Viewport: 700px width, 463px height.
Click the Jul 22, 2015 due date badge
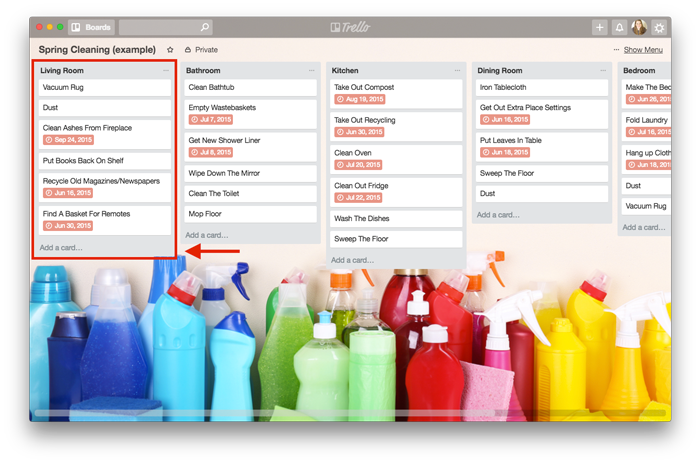[358, 198]
